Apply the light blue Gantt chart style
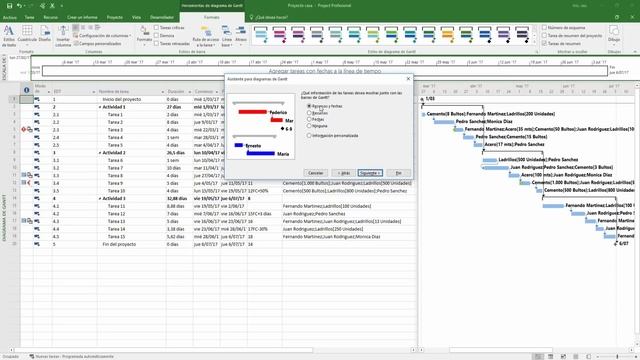The width and height of the screenshot is (640, 360). pyautogui.click(x=261, y=35)
